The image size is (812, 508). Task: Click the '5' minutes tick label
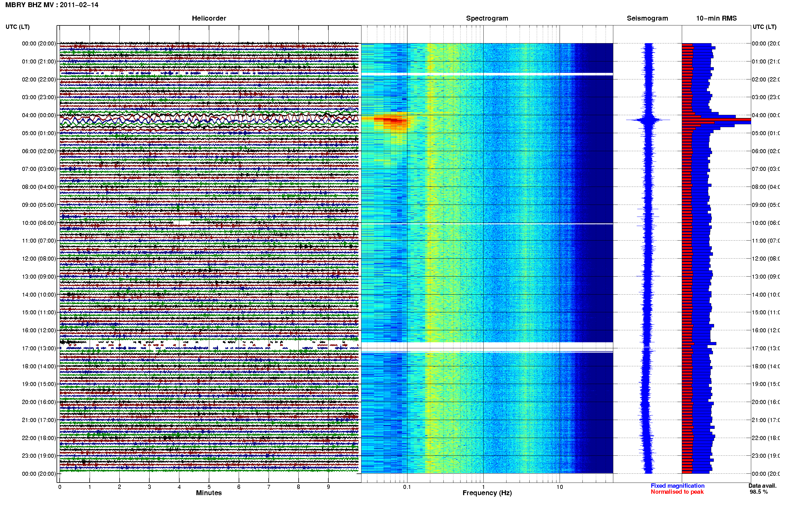pos(209,487)
